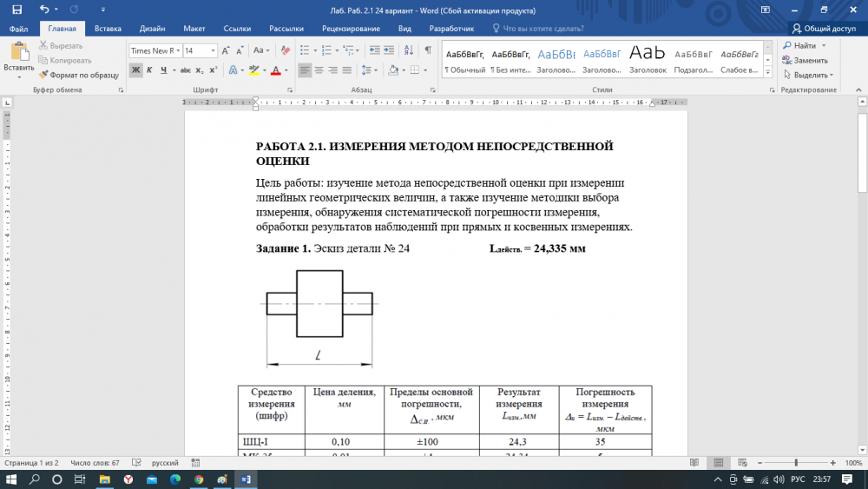Copy selection with Копировать
This screenshot has width=868, height=489.
coord(65,60)
